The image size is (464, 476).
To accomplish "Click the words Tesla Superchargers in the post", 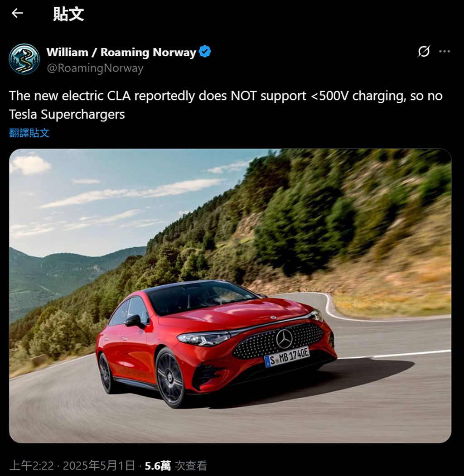I will coord(67,115).
